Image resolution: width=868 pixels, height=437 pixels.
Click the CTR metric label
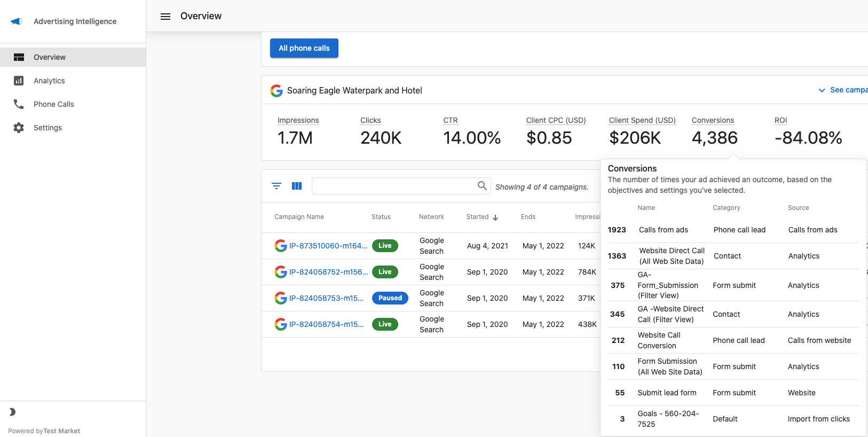tap(451, 120)
